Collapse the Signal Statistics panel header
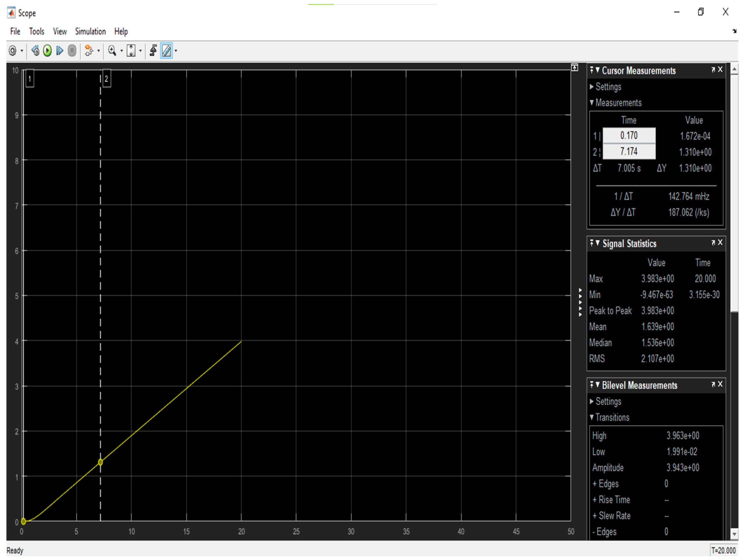The width and height of the screenshot is (744, 560). [x=597, y=243]
